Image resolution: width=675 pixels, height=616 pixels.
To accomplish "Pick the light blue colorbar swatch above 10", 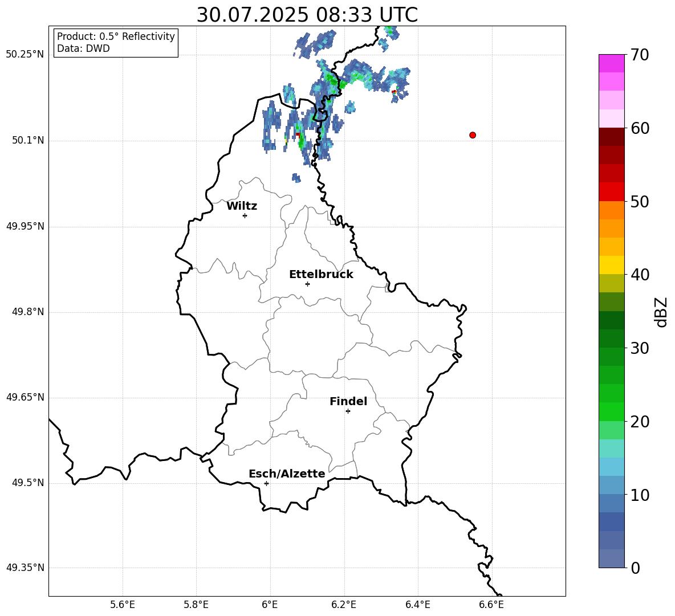I will (x=611, y=485).
